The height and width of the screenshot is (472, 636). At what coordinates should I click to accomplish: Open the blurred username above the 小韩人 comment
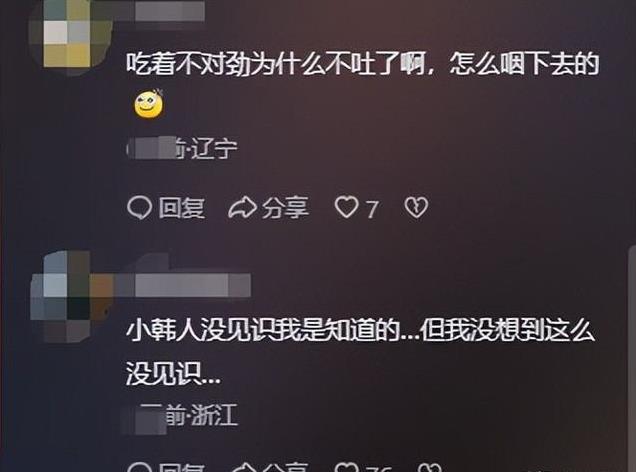pos(183,285)
